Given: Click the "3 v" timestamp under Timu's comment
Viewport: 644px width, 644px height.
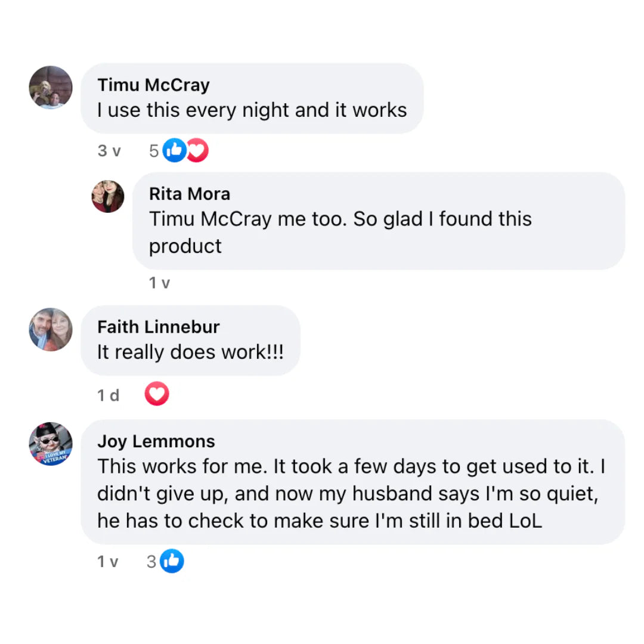Looking at the screenshot, I should point(109,151).
